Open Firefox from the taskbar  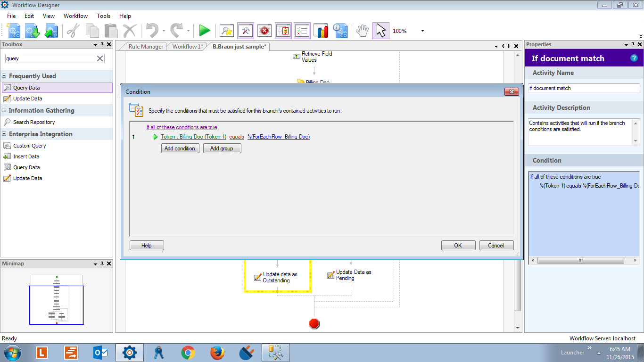coord(217,353)
